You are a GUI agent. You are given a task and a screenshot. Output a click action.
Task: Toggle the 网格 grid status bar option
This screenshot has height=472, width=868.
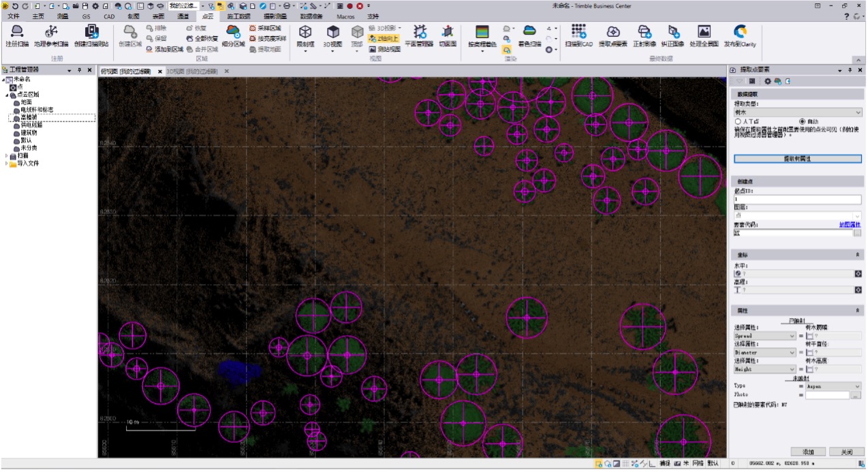click(x=698, y=463)
